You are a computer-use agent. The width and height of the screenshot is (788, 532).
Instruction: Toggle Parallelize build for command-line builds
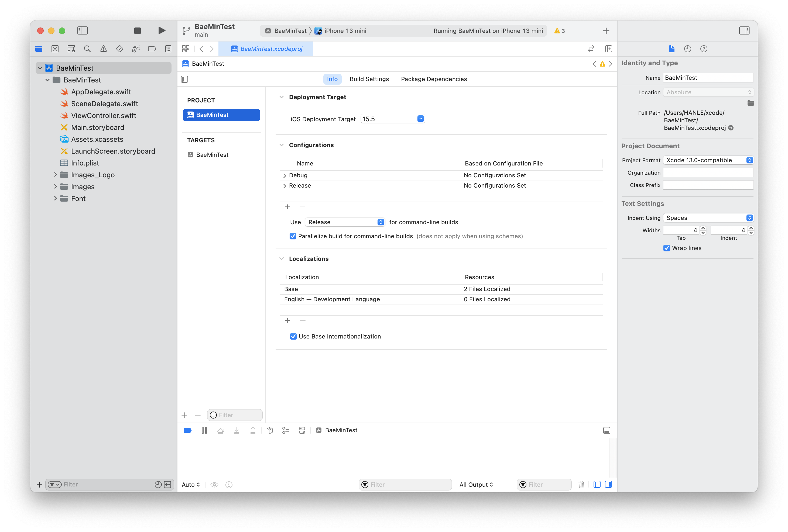point(293,236)
